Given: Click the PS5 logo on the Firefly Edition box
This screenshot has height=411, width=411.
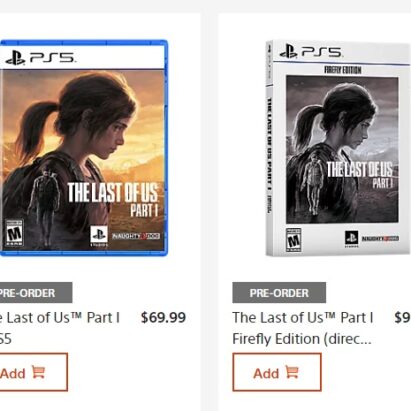Looking at the screenshot, I should point(311,52).
